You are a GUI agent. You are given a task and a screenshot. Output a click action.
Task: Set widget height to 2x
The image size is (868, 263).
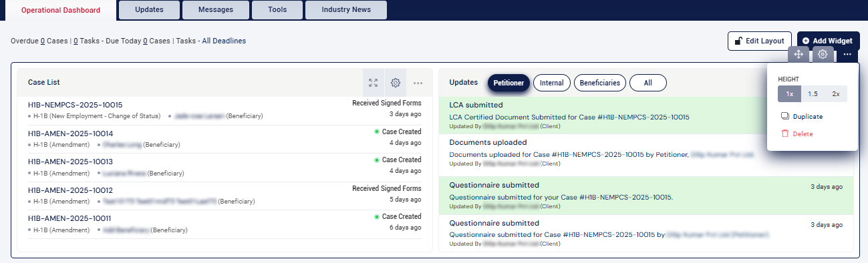click(836, 94)
